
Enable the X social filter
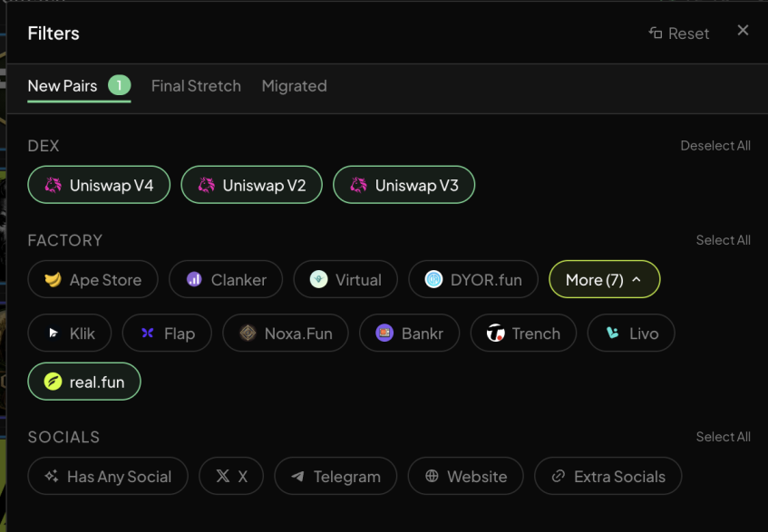231,476
